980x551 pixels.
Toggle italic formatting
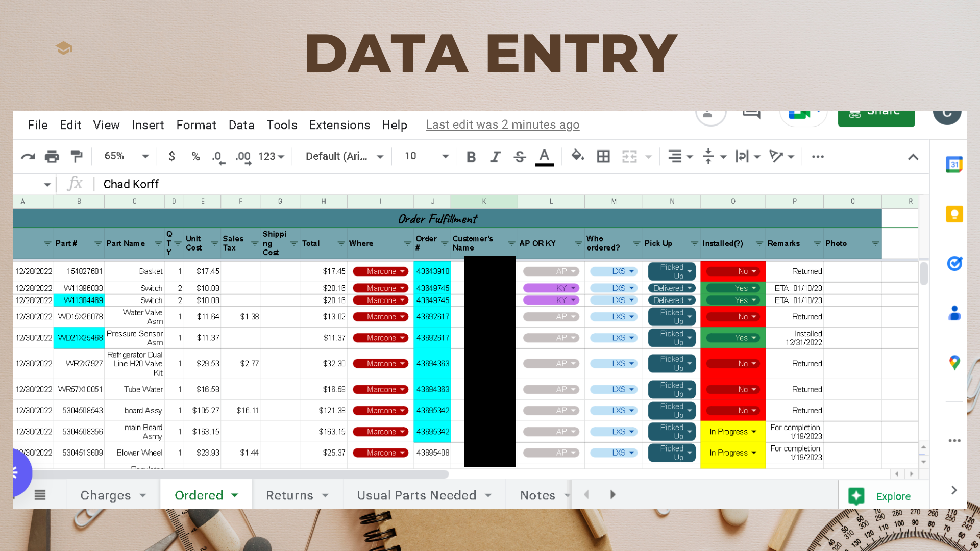(x=495, y=157)
